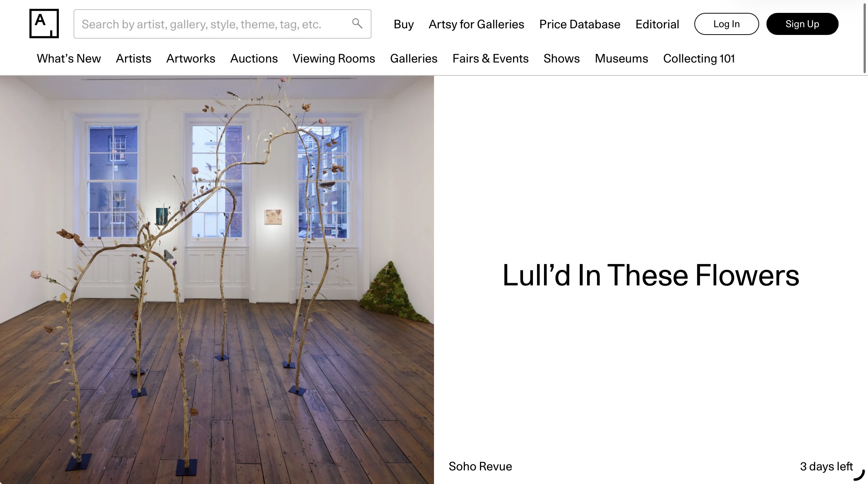Click the Sign Up button
This screenshot has height=484, width=868.
pos(802,24)
